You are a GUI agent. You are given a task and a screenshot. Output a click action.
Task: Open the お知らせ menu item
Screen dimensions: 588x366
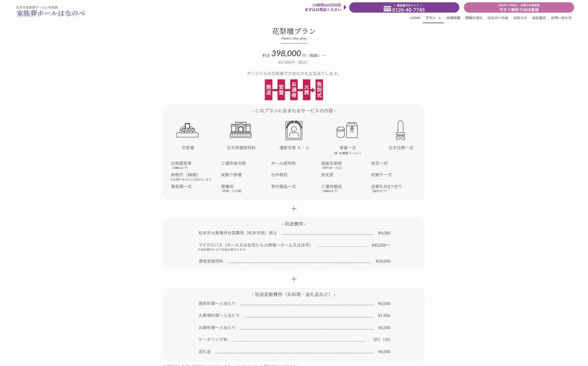(x=520, y=18)
